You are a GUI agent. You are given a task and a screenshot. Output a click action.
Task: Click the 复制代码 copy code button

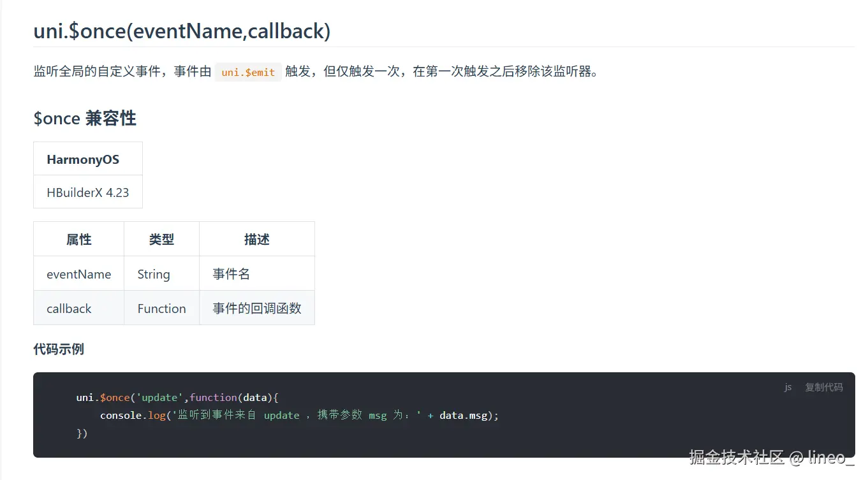click(823, 387)
